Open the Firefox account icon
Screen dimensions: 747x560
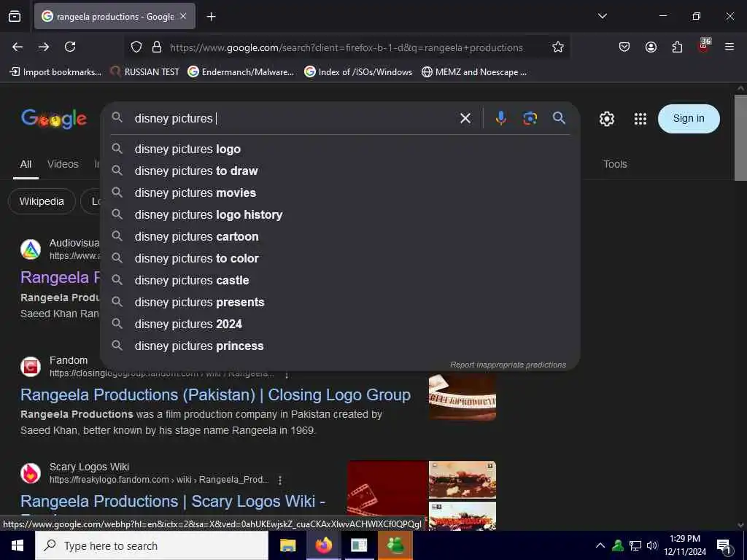pos(651,47)
